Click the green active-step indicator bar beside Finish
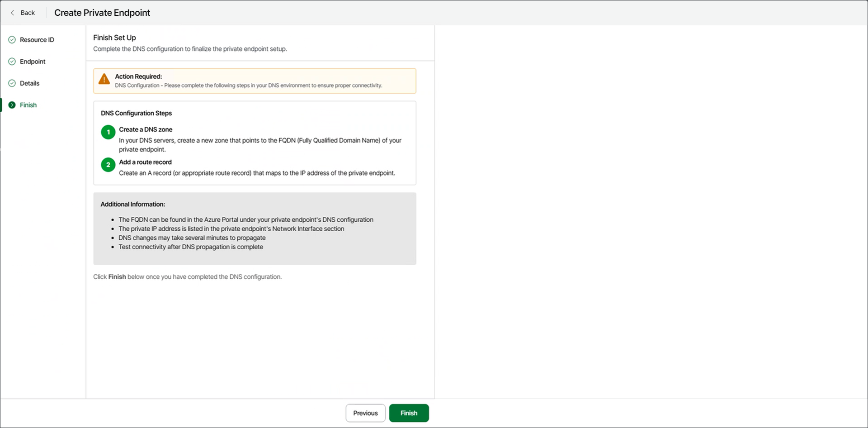This screenshot has width=868, height=428. coord(1,105)
